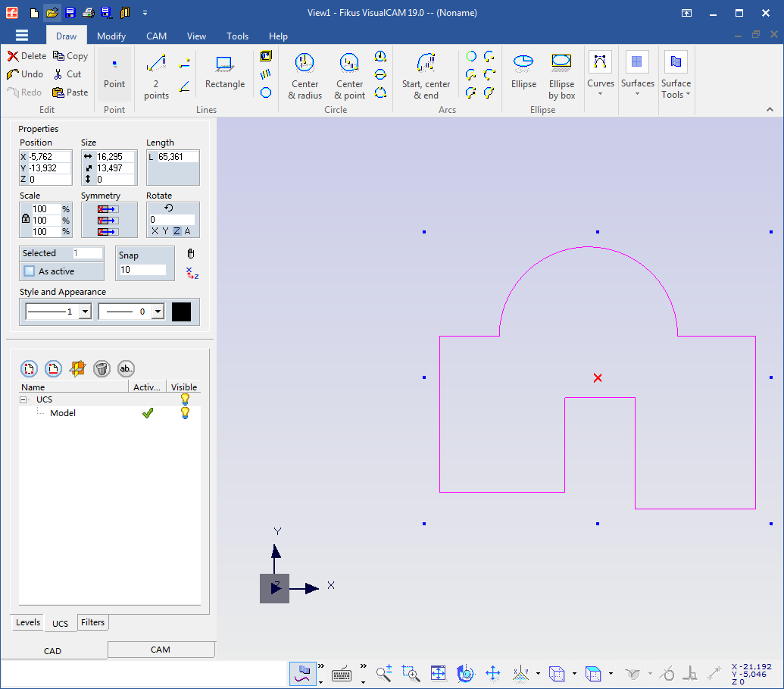The height and width of the screenshot is (689, 784).
Task: Click the zoom window icon in bottom toolbar
Action: [411, 673]
